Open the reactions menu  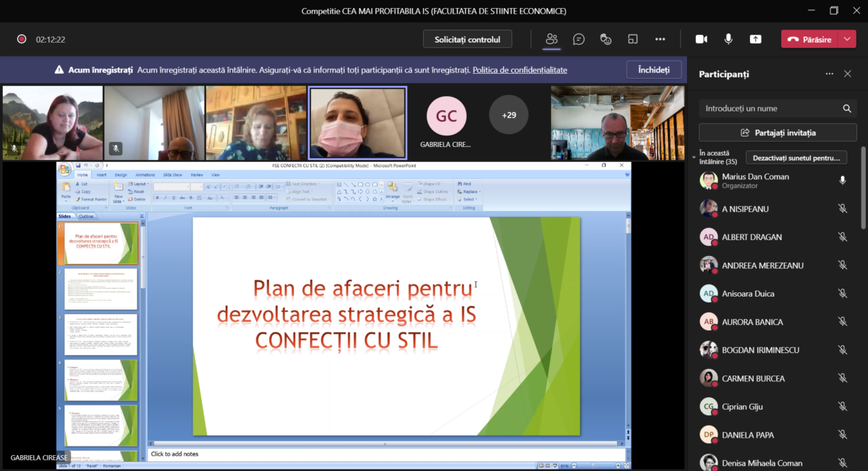[x=606, y=39]
